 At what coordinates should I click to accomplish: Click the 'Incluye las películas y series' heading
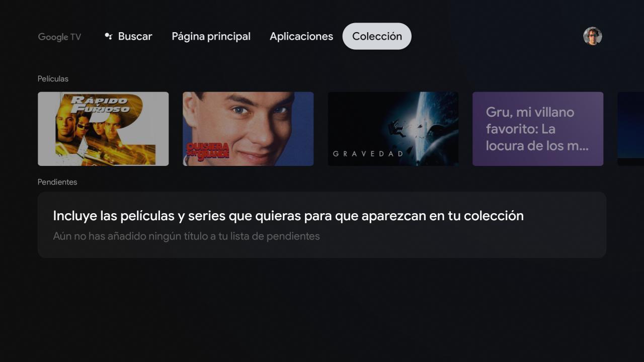click(288, 216)
